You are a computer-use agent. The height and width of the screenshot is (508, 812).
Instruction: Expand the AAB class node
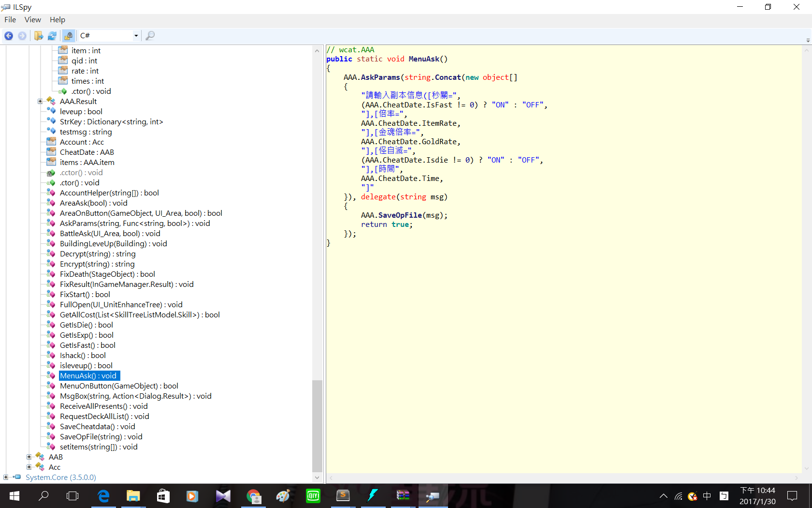click(x=29, y=457)
